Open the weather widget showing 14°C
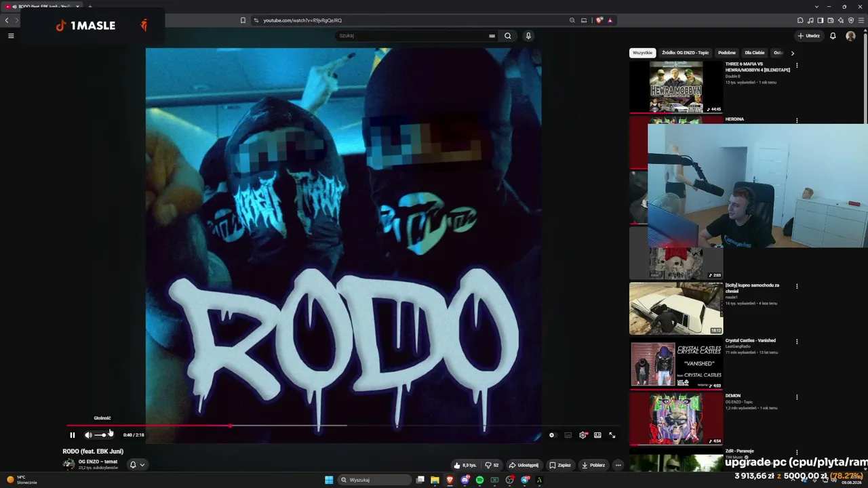The width and height of the screenshot is (868, 488). (x=22, y=480)
